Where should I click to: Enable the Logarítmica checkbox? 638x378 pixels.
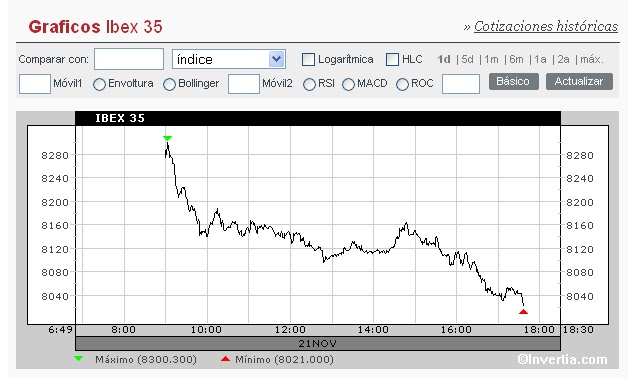click(x=308, y=59)
